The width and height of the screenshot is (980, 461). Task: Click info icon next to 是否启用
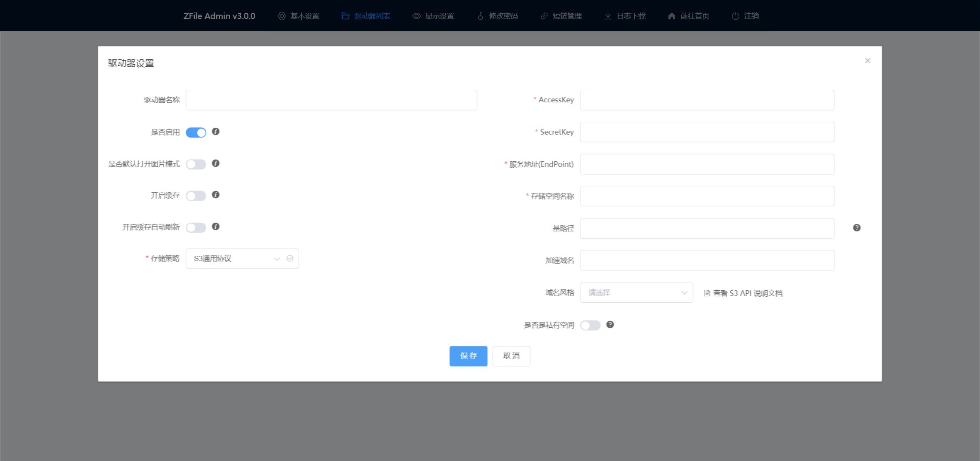tap(216, 132)
